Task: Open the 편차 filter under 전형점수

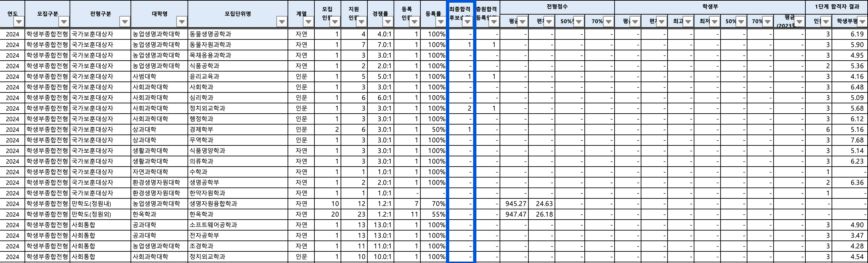Action: click(x=549, y=22)
